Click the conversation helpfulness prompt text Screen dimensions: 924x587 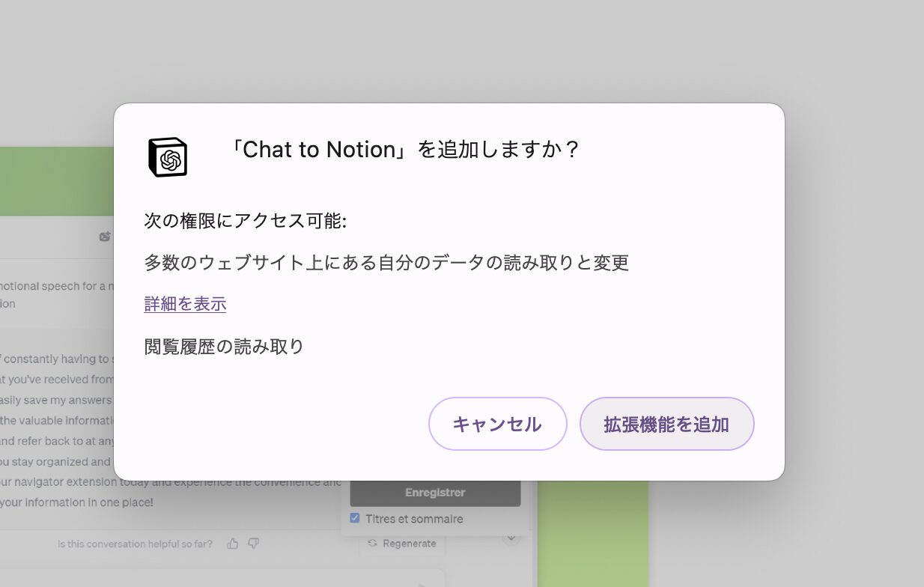point(135,544)
